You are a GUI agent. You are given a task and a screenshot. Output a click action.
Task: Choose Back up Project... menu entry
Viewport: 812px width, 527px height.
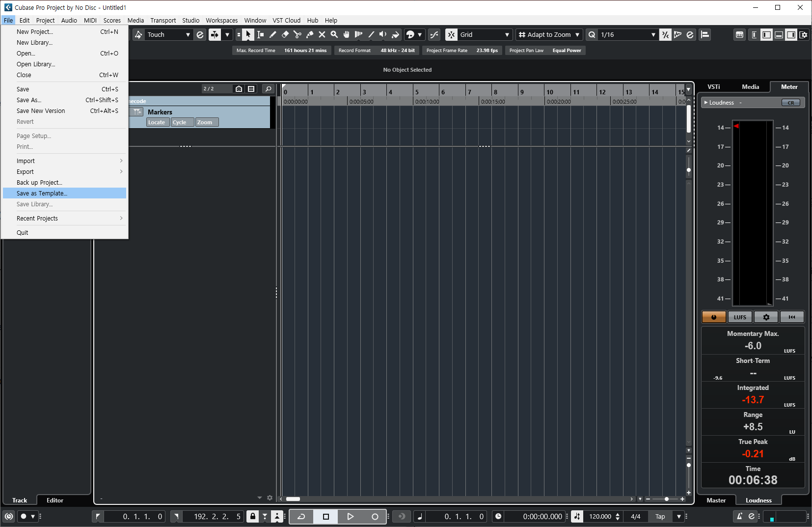(x=64, y=182)
